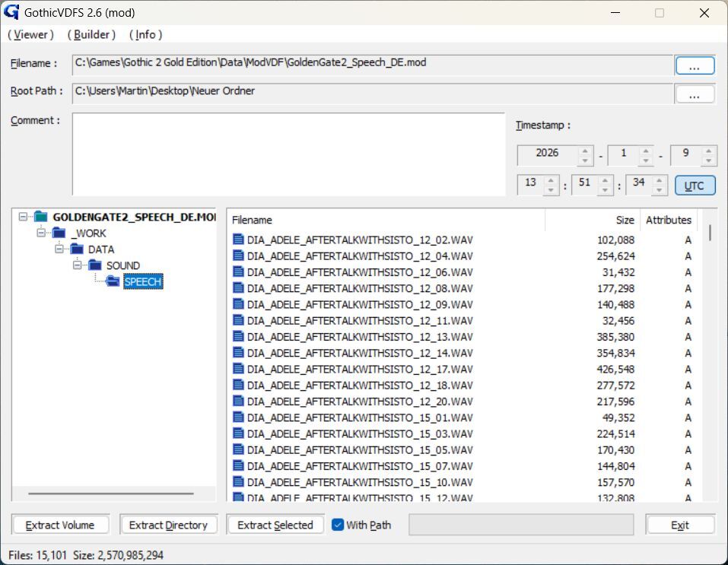Image resolution: width=728 pixels, height=565 pixels.
Task: Click the SPEECH folder icon in tree
Action: pos(113,282)
